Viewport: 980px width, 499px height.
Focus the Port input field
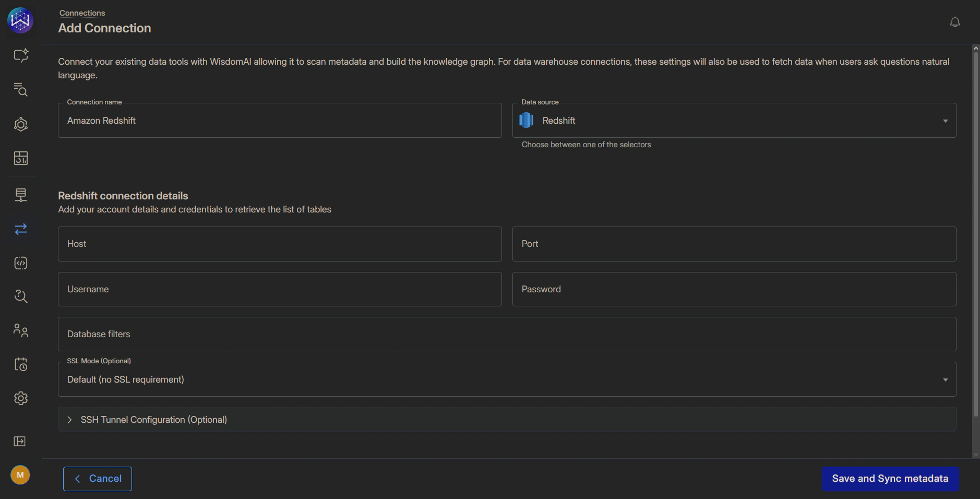[x=734, y=244]
